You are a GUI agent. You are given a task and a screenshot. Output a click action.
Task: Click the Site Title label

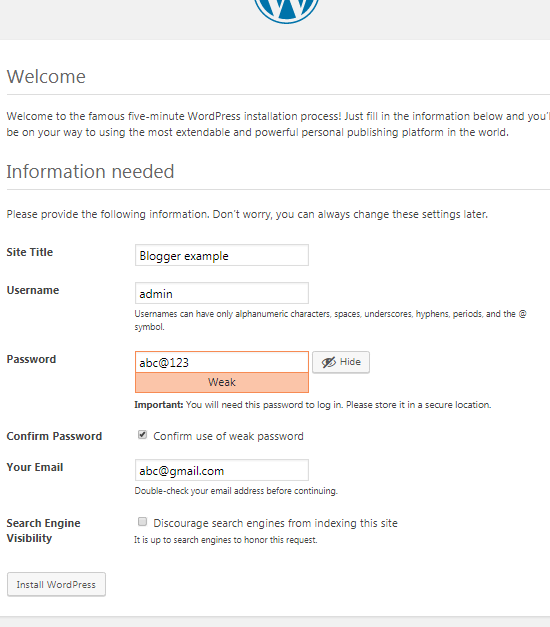click(30, 252)
